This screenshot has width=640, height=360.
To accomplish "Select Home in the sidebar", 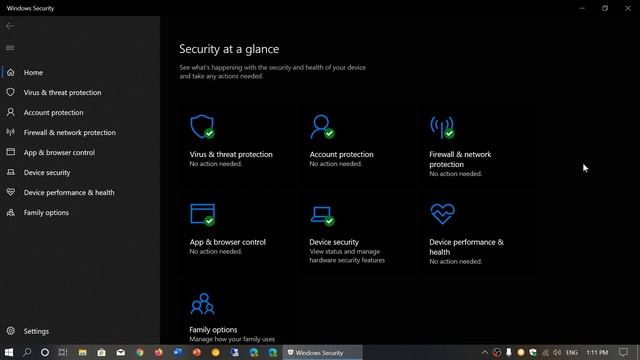I will coord(80,72).
